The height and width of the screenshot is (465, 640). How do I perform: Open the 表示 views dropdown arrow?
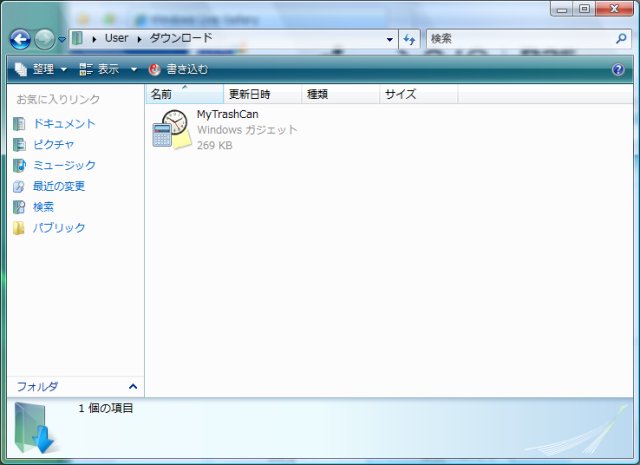click(133, 70)
